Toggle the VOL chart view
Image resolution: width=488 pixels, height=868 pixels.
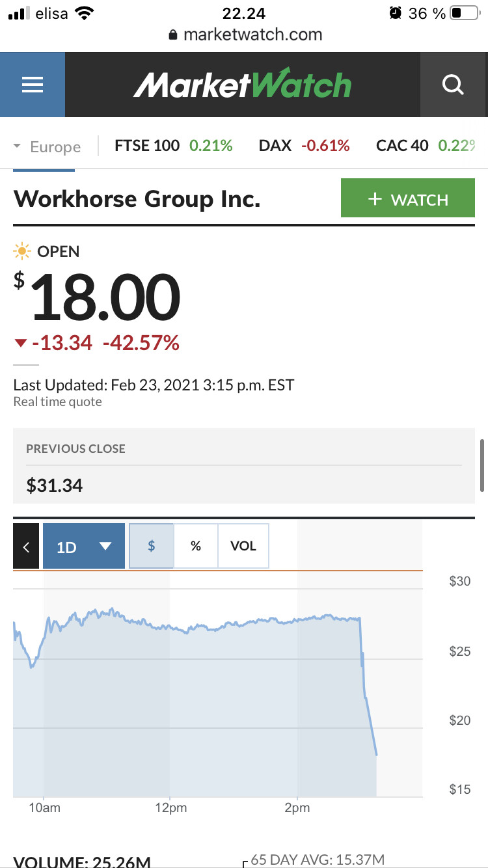point(243,546)
